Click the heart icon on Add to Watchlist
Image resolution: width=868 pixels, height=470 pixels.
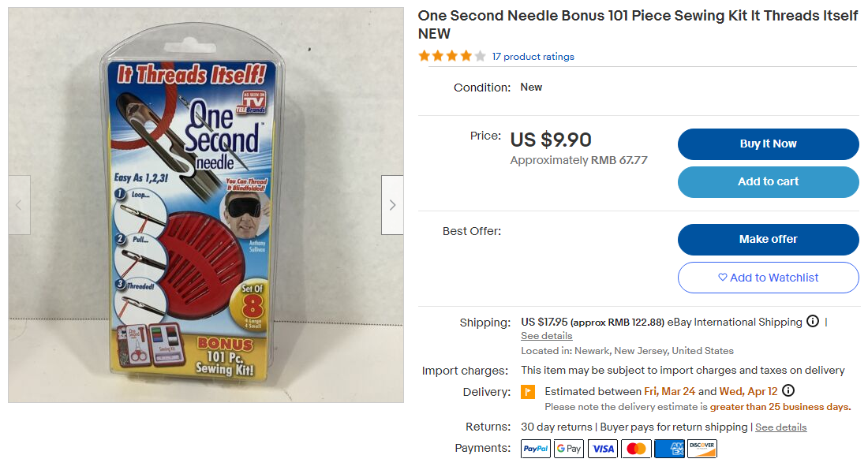coord(724,278)
